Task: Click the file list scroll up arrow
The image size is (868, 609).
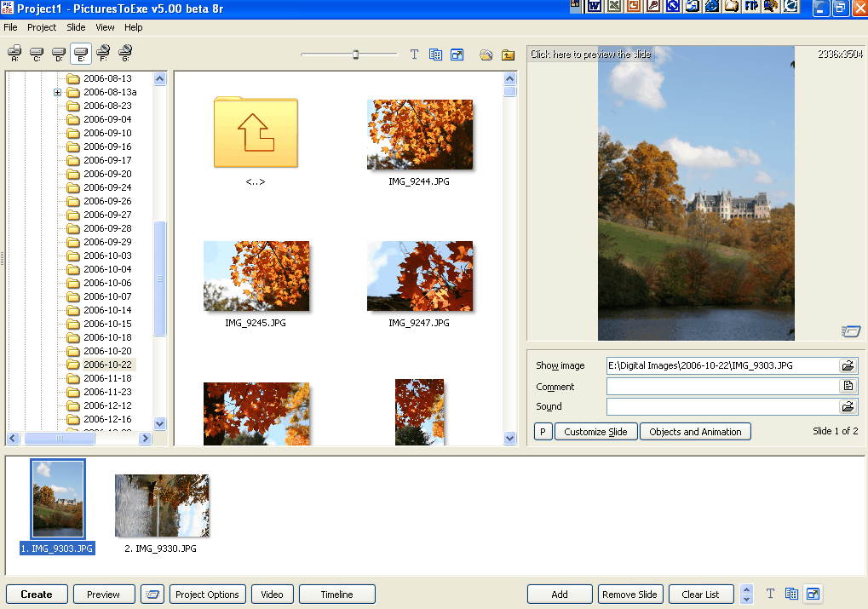Action: tap(510, 78)
